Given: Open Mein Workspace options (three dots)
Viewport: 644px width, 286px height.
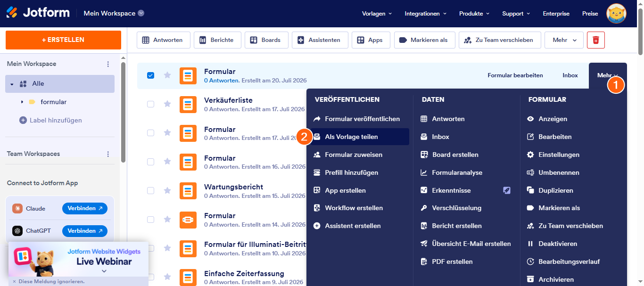Looking at the screenshot, I should pyautogui.click(x=108, y=64).
